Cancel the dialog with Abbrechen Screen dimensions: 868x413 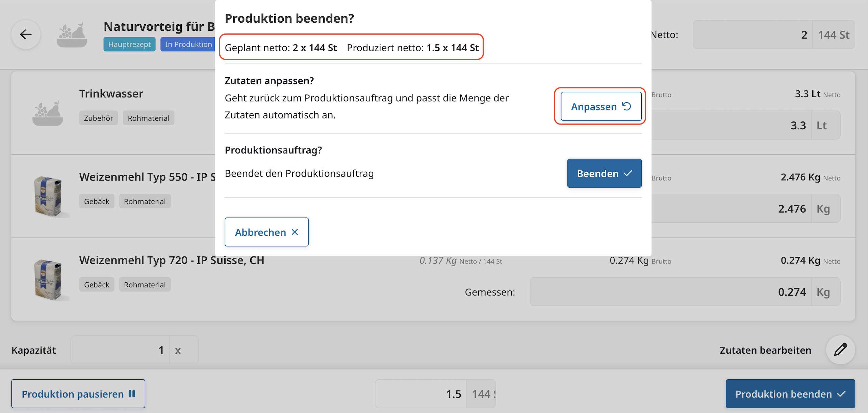[x=266, y=232]
